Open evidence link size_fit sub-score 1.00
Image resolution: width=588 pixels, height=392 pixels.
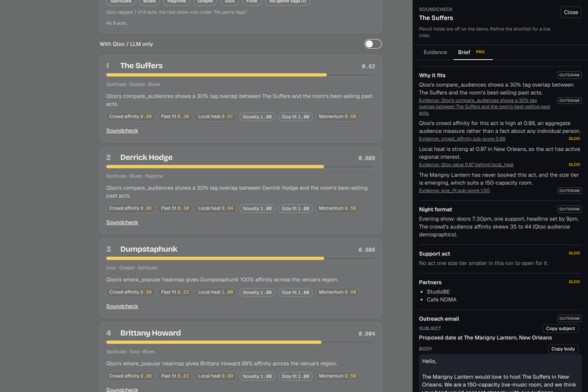pyautogui.click(x=454, y=191)
